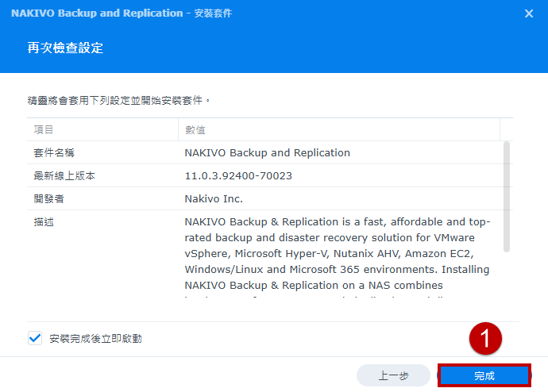The image size is (548, 392).
Task: Select the 開發者 row label
Action: 48,199
